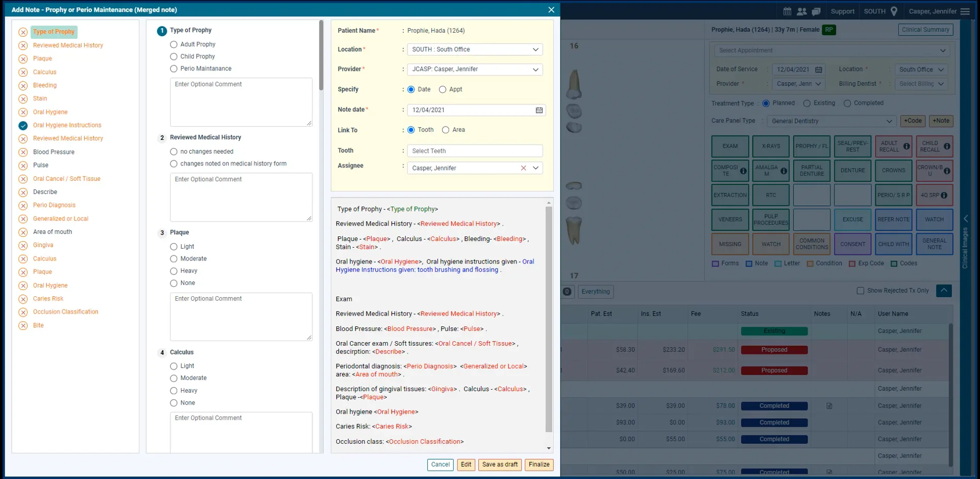Viewport: 980px width, 479px height.
Task: Click the calendar icon in the top header bar
Action: (x=787, y=11)
